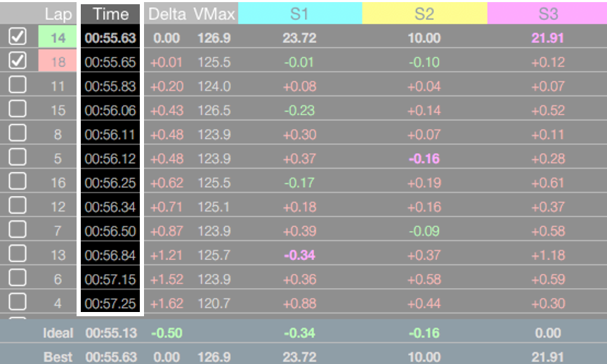Click lap time 00:56.50
The width and height of the screenshot is (607, 364).
tap(110, 230)
